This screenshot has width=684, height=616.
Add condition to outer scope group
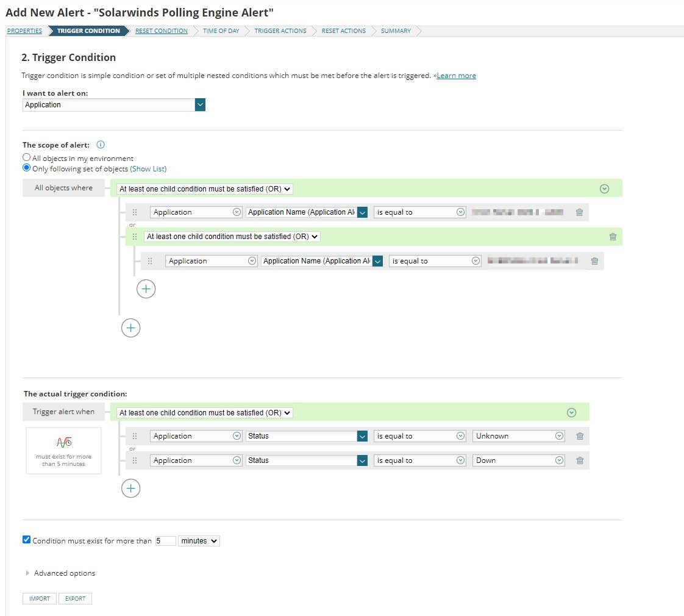point(131,328)
